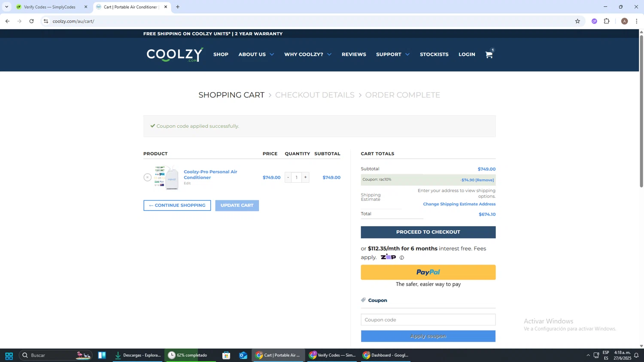The width and height of the screenshot is (644, 362).
Task: Click Apply coupon button
Action: [428, 336]
